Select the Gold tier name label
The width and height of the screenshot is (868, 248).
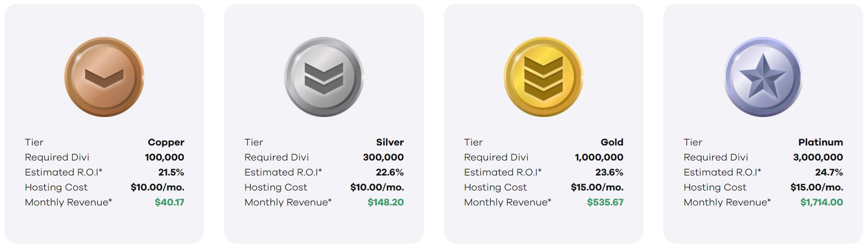pos(612,142)
